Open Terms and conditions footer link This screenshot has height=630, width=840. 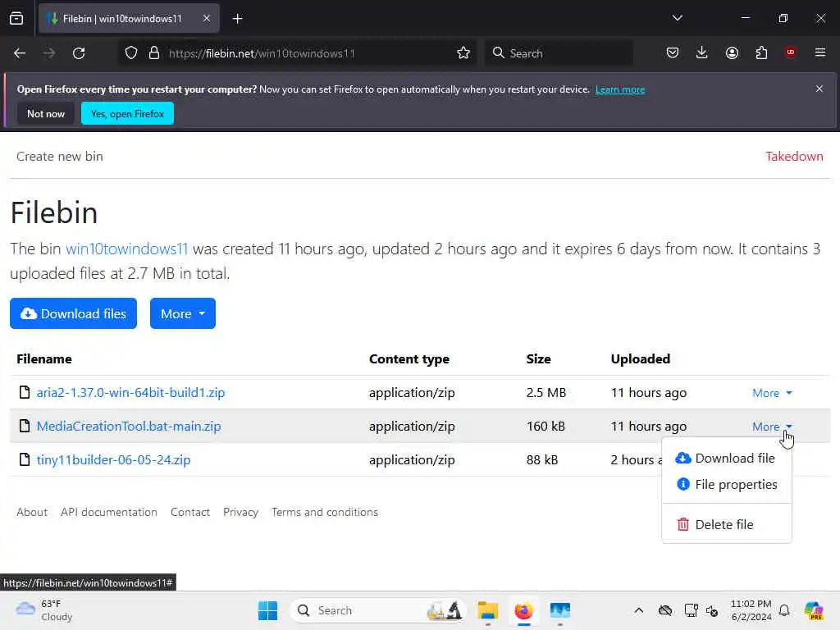[x=325, y=512]
